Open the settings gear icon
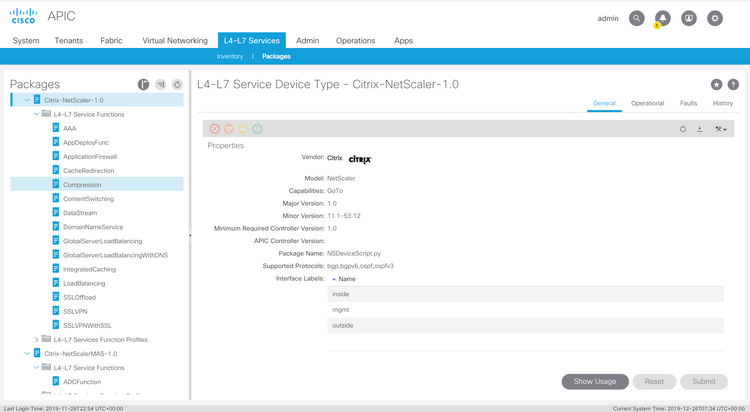 click(x=715, y=18)
